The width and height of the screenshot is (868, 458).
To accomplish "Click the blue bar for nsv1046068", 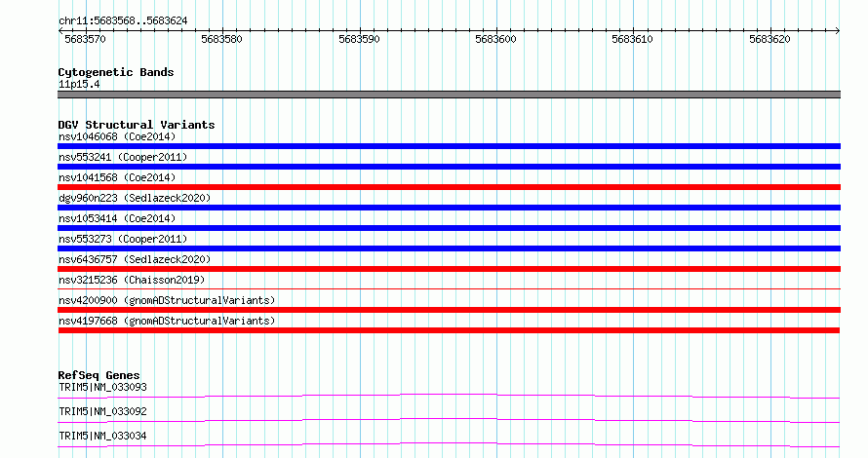I will [449, 146].
